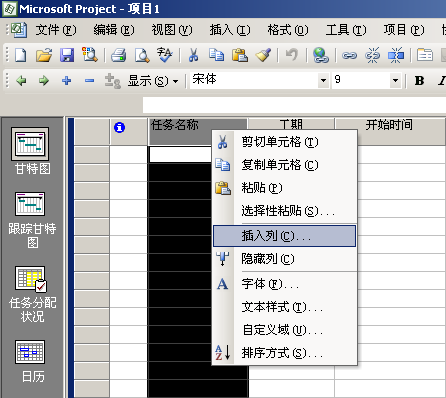The height and width of the screenshot is (398, 446).
Task: Cut with the scissors toolbar icon
Action: [x=193, y=55]
